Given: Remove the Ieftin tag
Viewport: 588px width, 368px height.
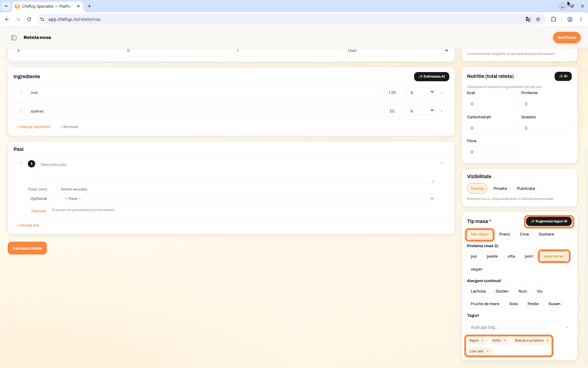Looking at the screenshot, I should tap(505, 341).
